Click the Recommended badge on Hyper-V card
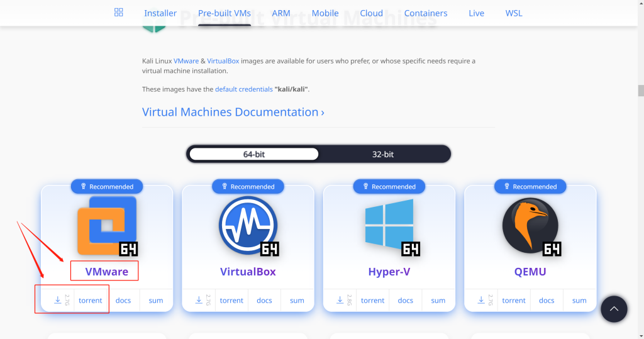The height and width of the screenshot is (339, 644). coord(389,187)
